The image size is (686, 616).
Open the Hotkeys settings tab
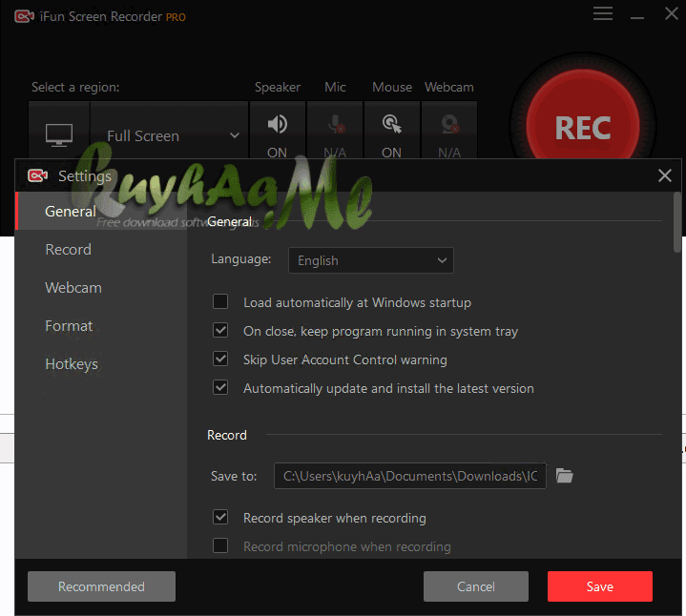[x=101, y=363]
